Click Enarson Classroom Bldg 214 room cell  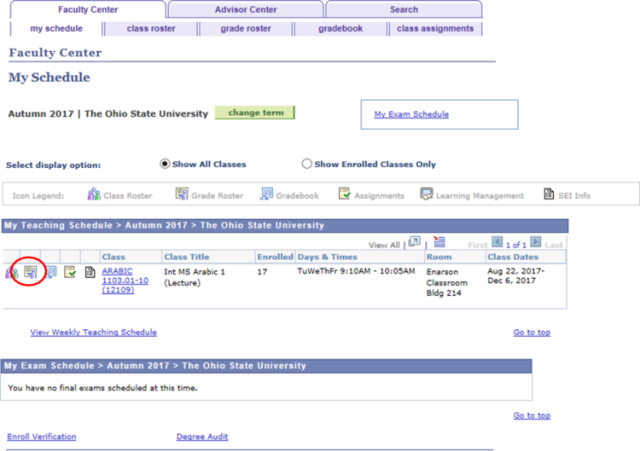point(447,282)
